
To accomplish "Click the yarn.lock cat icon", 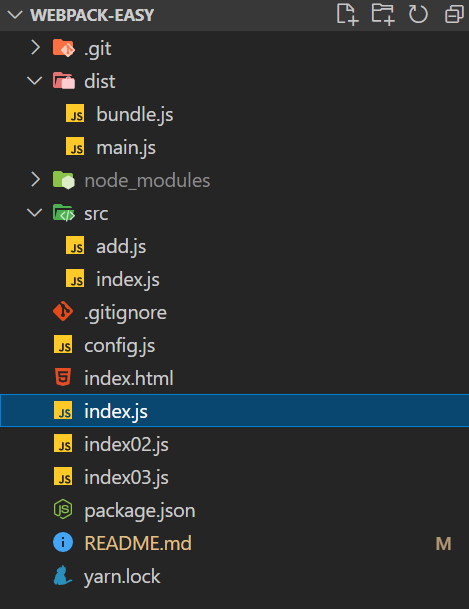I will pos(63,576).
